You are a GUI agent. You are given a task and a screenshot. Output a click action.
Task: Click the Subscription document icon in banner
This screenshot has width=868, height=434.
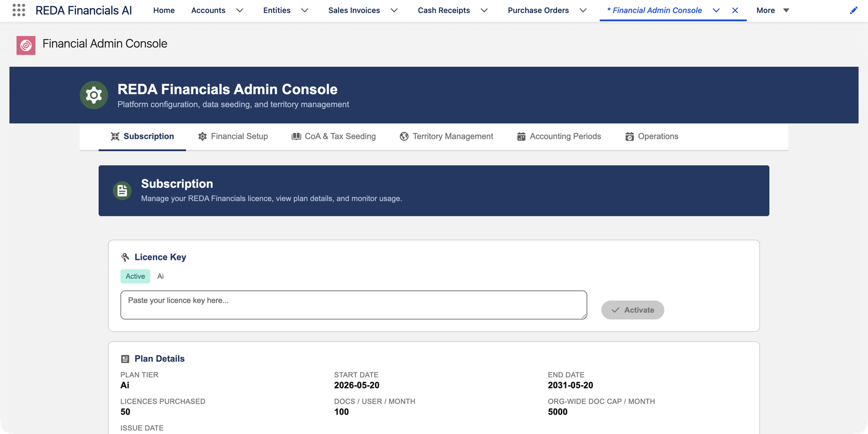(122, 191)
